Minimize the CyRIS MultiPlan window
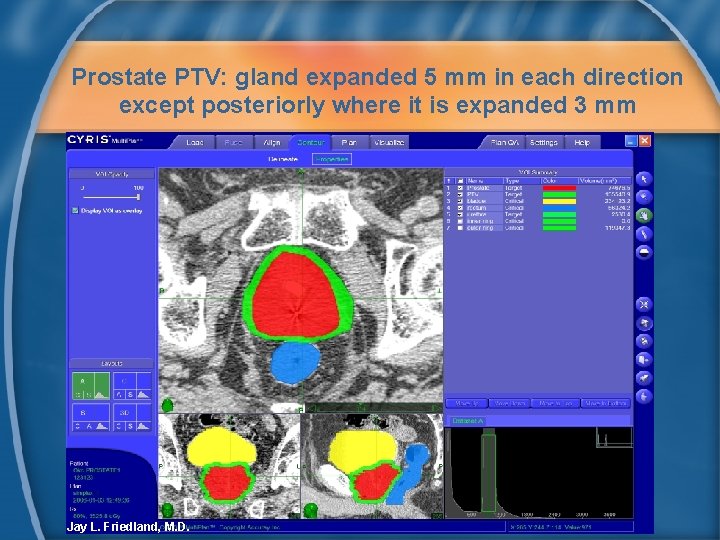 [631, 141]
